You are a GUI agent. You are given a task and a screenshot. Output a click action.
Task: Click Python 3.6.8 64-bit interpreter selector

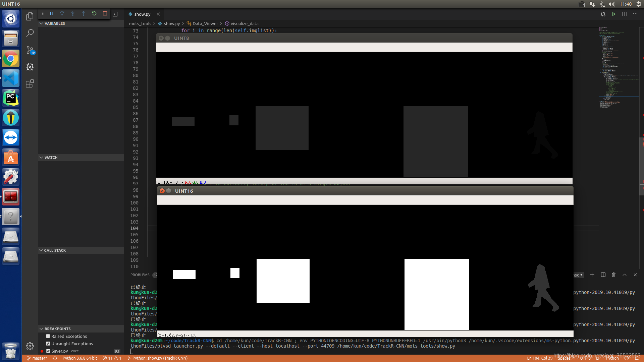(80, 358)
